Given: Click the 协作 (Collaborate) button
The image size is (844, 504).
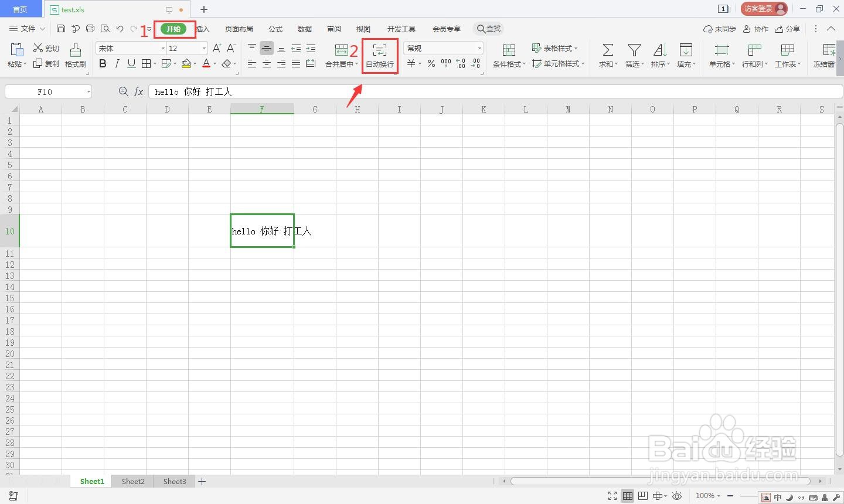Looking at the screenshot, I should 755,29.
